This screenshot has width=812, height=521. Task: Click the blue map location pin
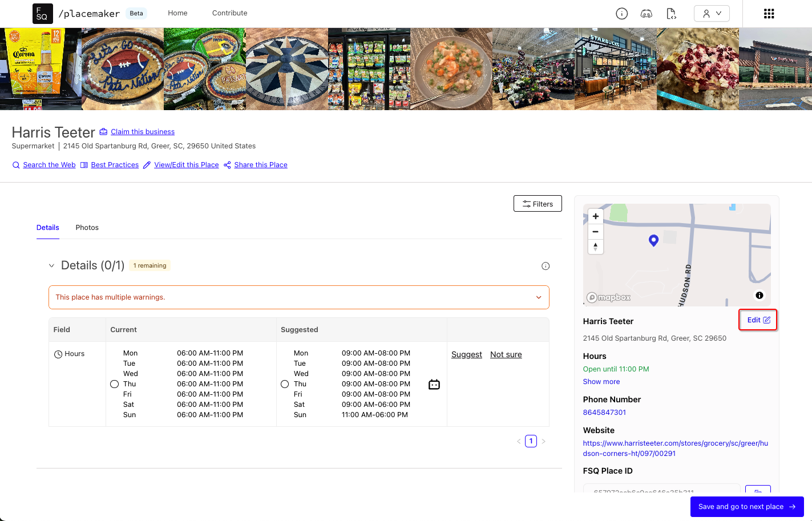(654, 240)
